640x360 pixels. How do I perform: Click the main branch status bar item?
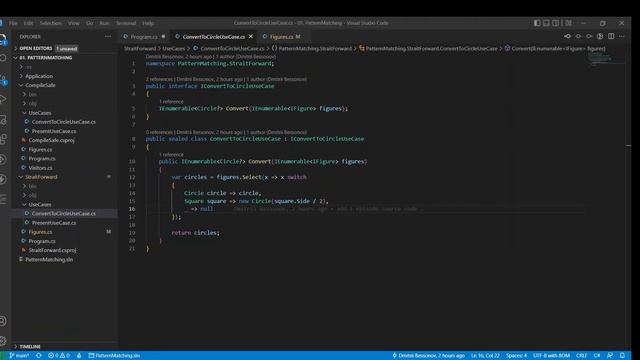point(19,356)
